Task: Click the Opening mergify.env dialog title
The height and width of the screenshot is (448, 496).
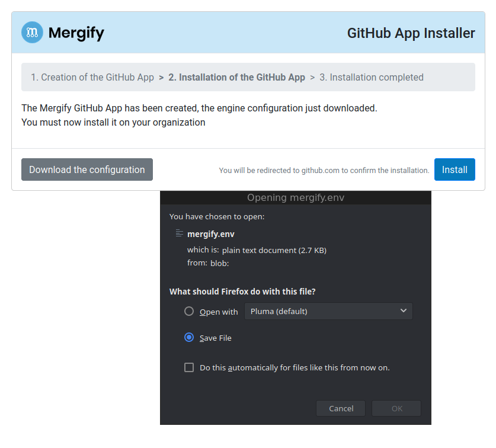Action: tap(296, 197)
